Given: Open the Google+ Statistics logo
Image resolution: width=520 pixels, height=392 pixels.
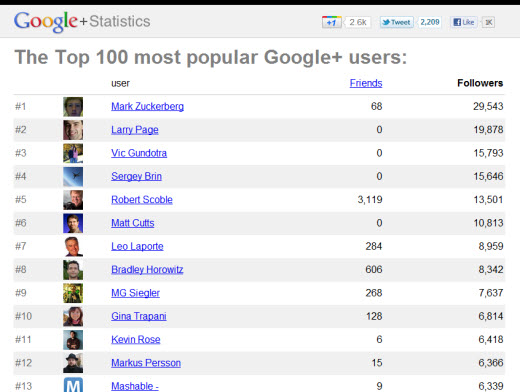Looking at the screenshot, I should [82, 22].
